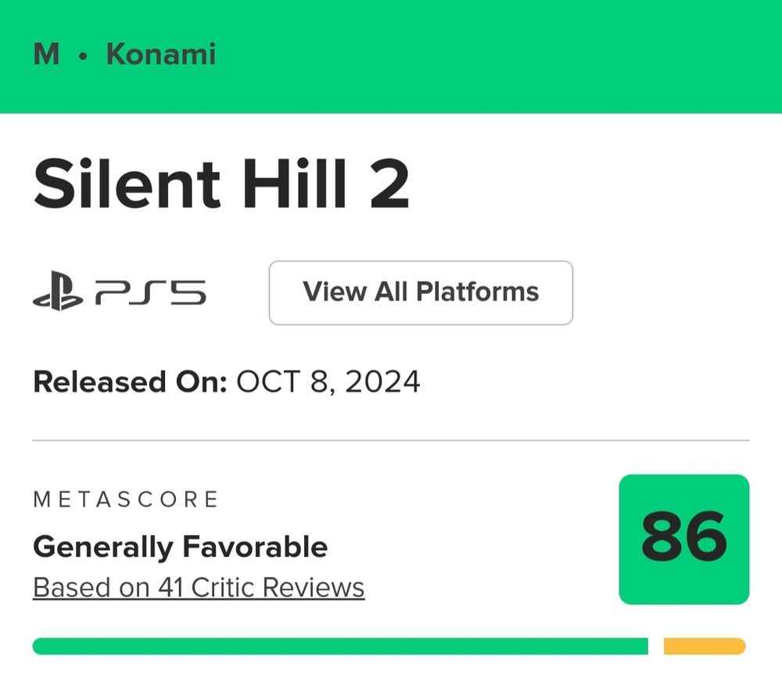Click the Konami publisher name
Image resolution: width=782 pixels, height=700 pixels.
click(160, 55)
